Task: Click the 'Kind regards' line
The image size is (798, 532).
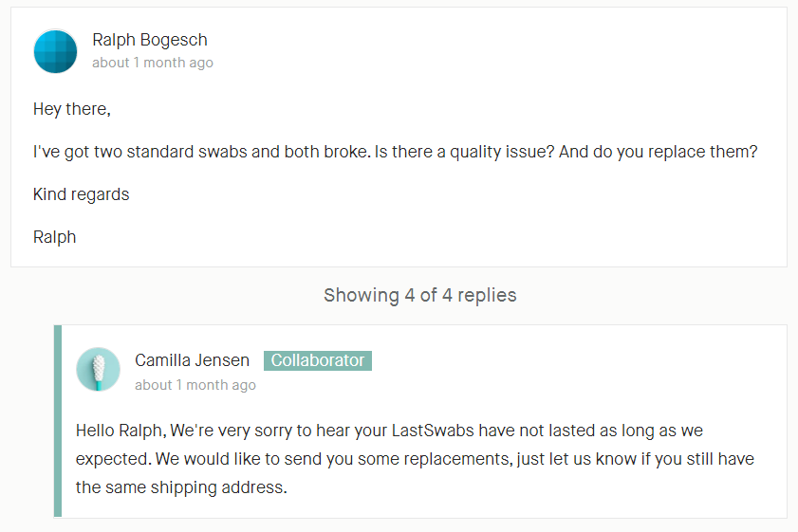Action: (82, 194)
